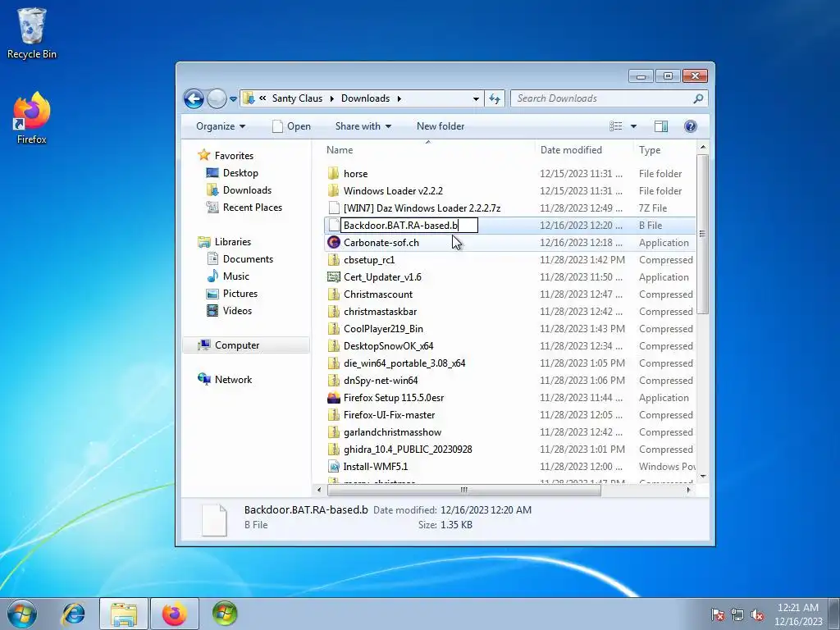
Task: Select the CoolPlayer219_Bin archive
Action: 383,329
